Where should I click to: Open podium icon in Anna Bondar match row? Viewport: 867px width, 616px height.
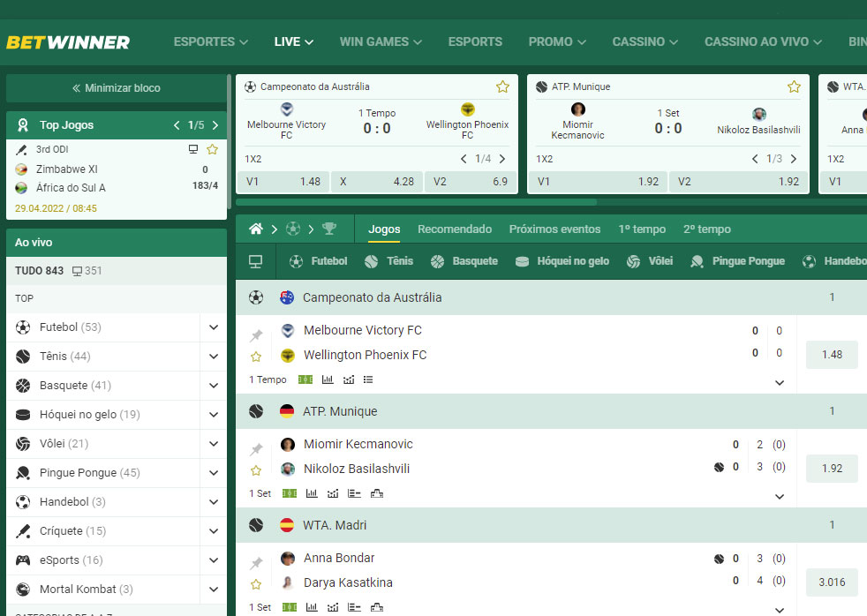pyautogui.click(x=376, y=607)
